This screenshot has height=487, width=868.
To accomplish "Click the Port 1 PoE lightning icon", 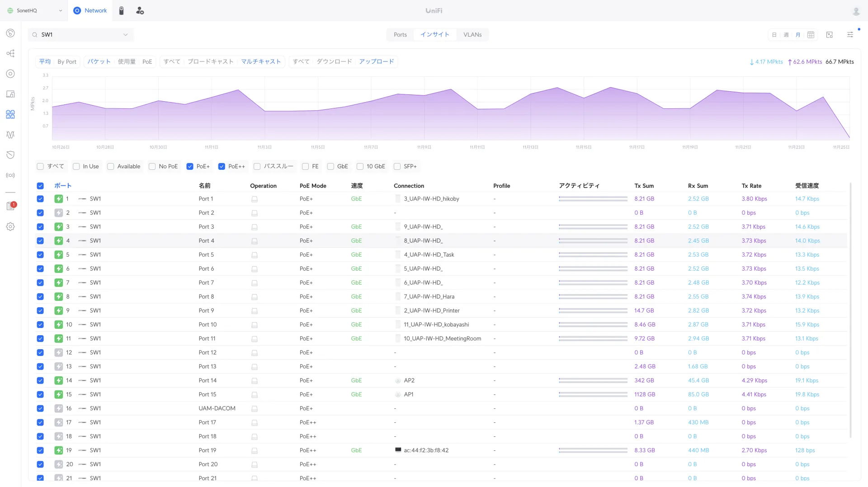I will (x=59, y=199).
